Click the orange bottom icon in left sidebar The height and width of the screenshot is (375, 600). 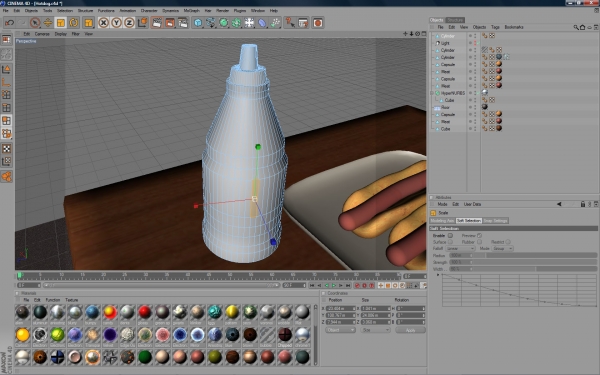7,176
